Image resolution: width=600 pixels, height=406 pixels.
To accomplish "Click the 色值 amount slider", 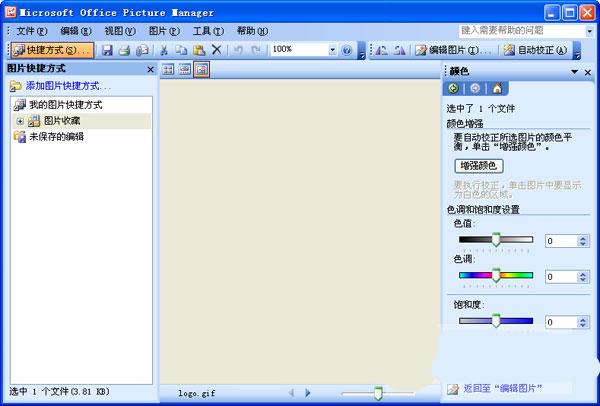I will coord(496,240).
